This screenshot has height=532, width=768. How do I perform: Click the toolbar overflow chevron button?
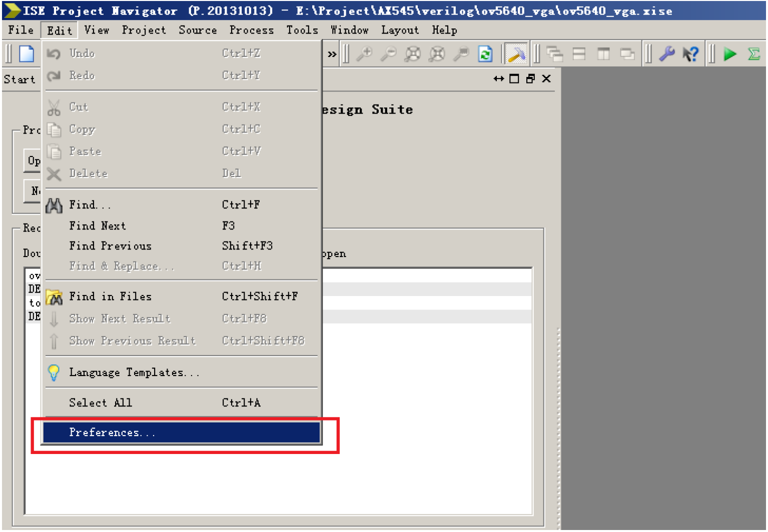click(x=332, y=54)
